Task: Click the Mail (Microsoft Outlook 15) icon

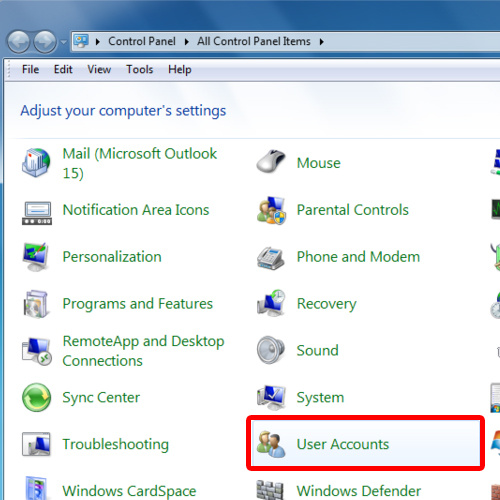Action: click(x=36, y=163)
